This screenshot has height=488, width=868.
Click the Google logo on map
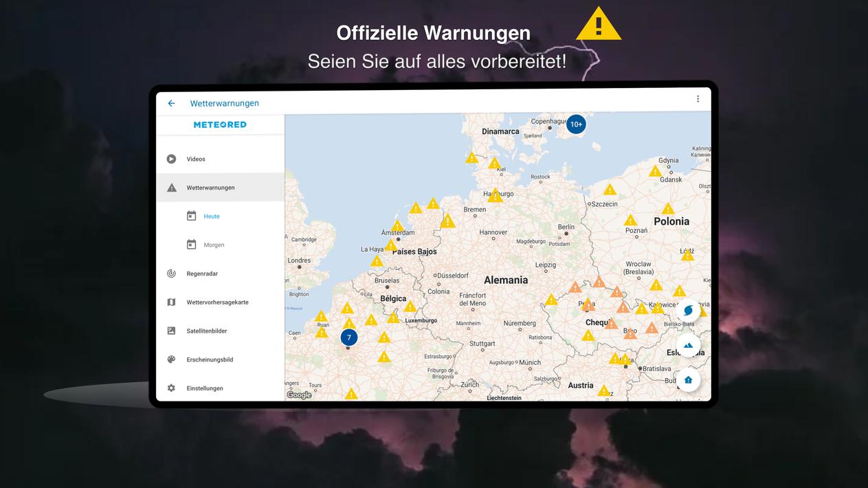299,395
